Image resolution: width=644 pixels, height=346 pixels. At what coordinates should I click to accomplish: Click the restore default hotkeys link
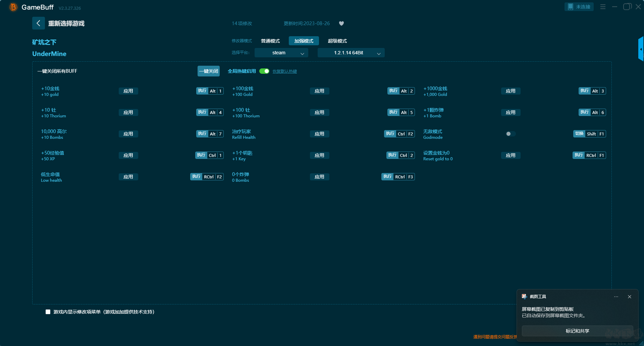[x=284, y=71]
